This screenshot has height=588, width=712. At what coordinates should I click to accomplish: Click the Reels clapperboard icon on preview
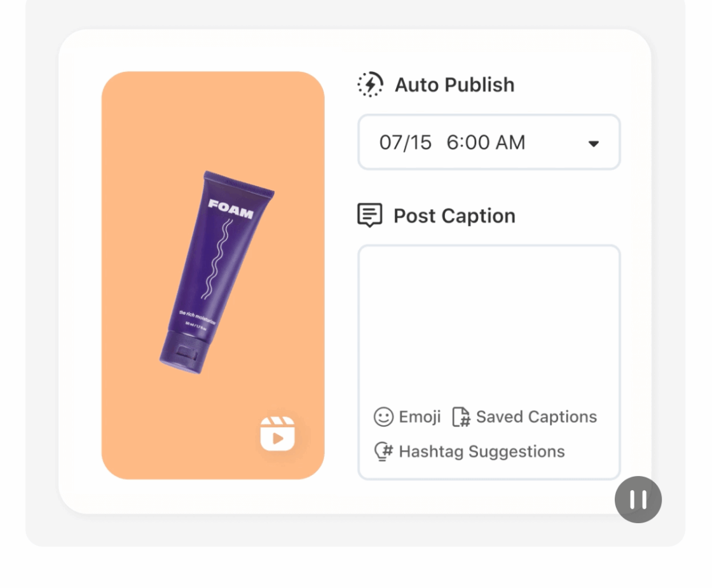(x=278, y=434)
